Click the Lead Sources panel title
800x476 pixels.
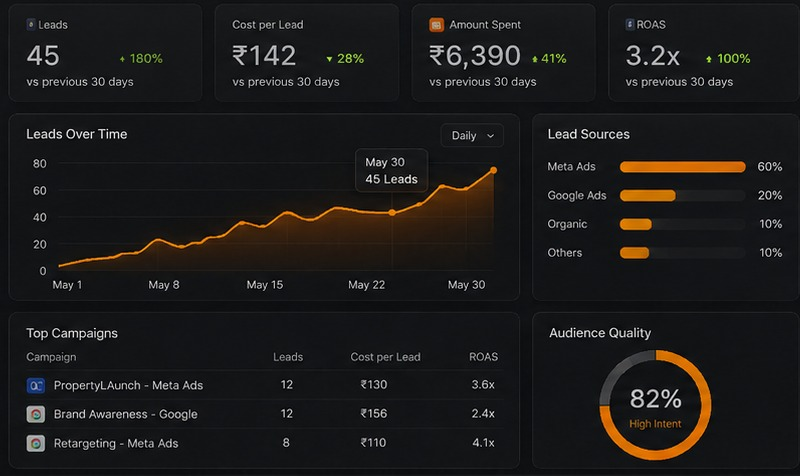coord(588,134)
